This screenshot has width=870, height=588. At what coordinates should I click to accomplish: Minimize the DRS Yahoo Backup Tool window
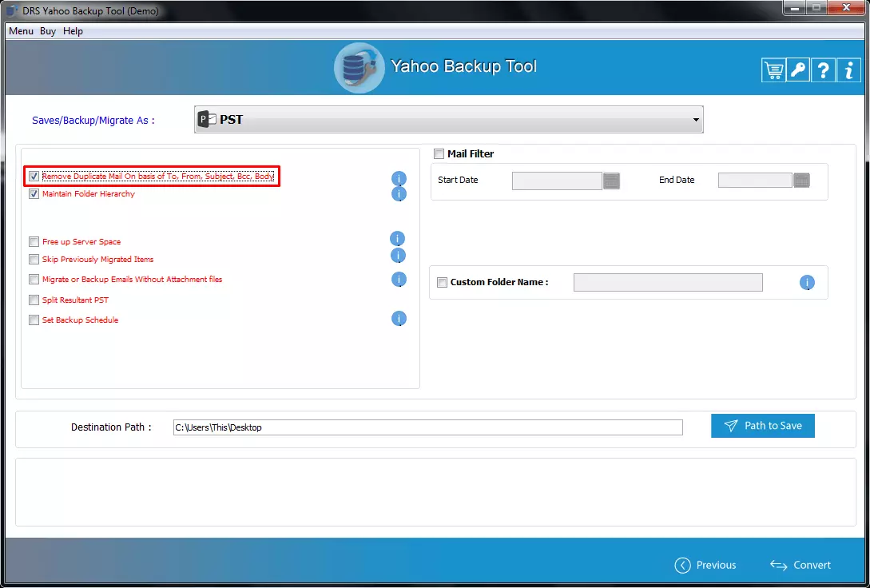click(795, 8)
